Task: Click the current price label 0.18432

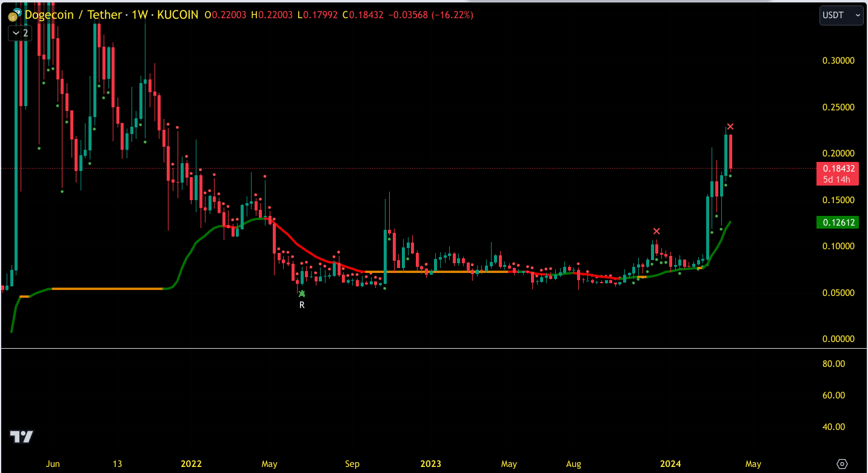Action: tap(837, 169)
